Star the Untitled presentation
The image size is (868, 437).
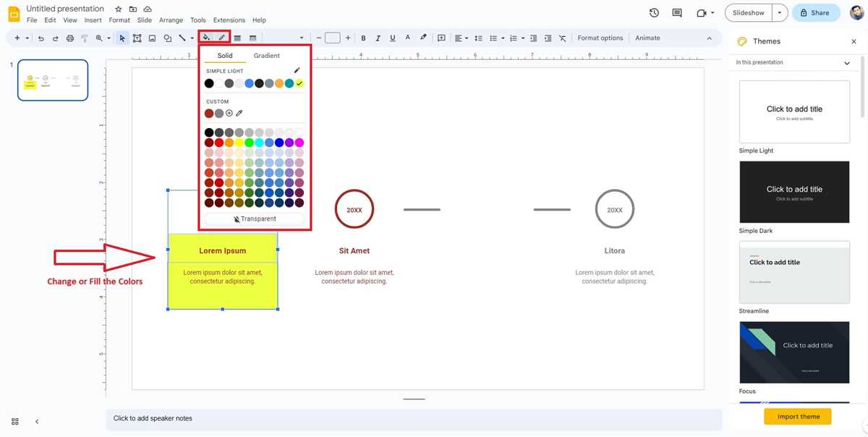pyautogui.click(x=118, y=9)
